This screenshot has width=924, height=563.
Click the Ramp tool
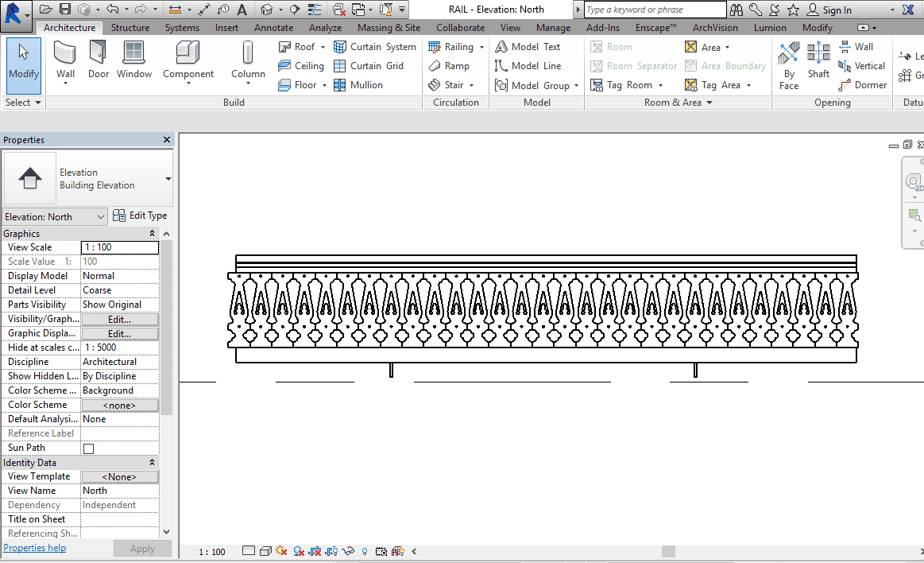(449, 66)
